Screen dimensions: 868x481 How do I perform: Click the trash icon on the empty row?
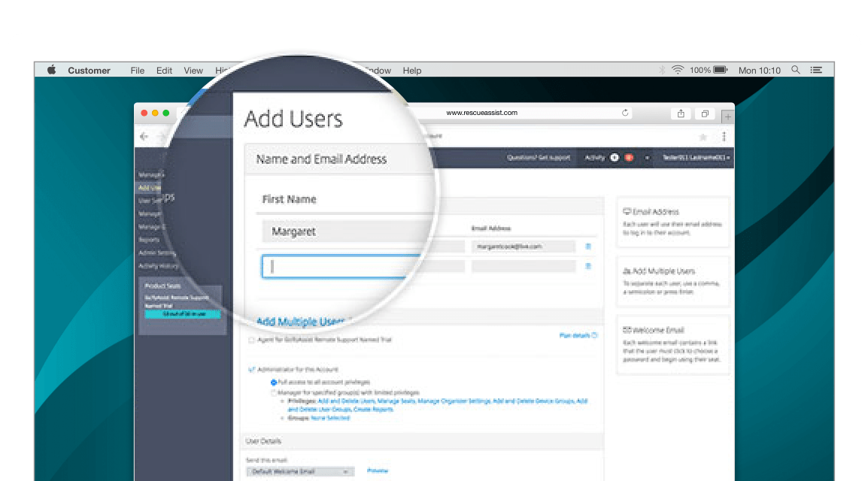[588, 266]
